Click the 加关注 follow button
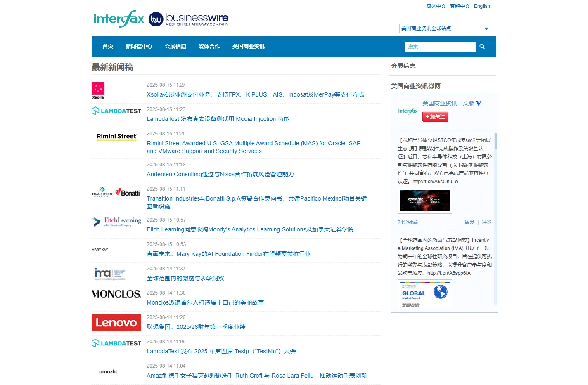The image size is (588, 385). click(x=435, y=117)
